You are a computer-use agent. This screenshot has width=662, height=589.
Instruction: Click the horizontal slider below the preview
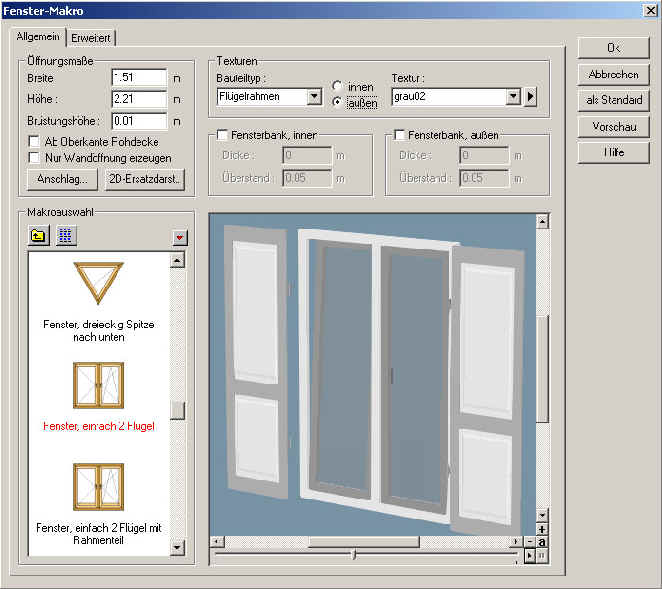[x=354, y=555]
